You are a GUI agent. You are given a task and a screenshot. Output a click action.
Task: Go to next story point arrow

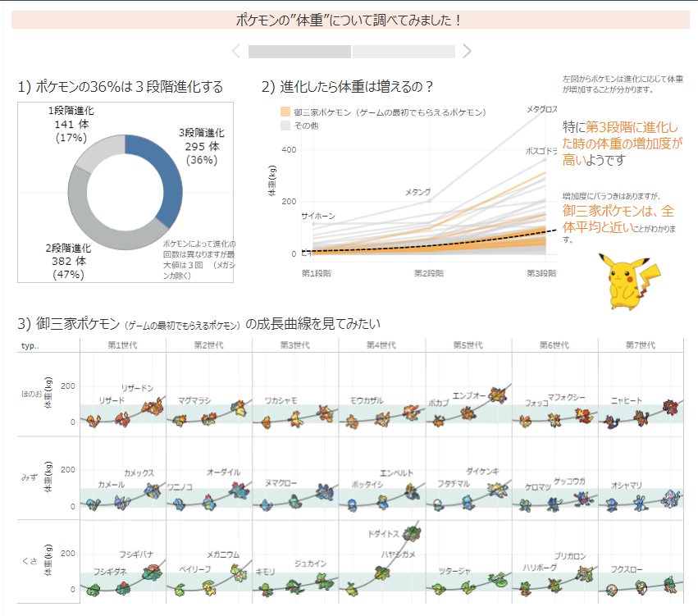[x=467, y=52]
